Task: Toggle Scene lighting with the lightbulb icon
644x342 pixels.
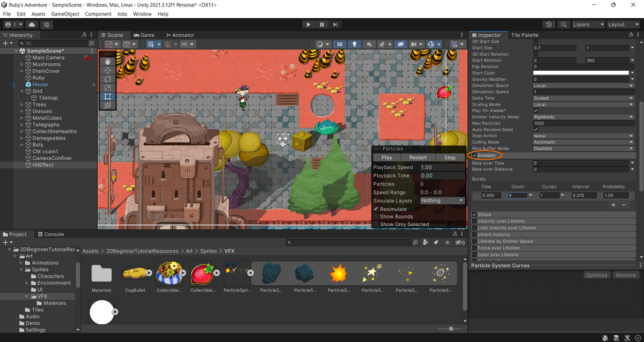Action: point(354,44)
